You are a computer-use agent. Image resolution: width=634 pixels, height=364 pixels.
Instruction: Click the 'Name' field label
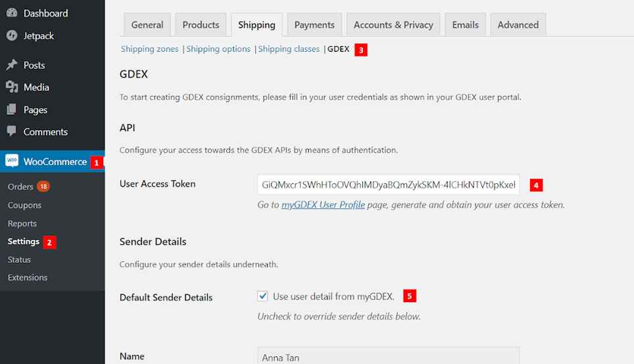tap(132, 356)
